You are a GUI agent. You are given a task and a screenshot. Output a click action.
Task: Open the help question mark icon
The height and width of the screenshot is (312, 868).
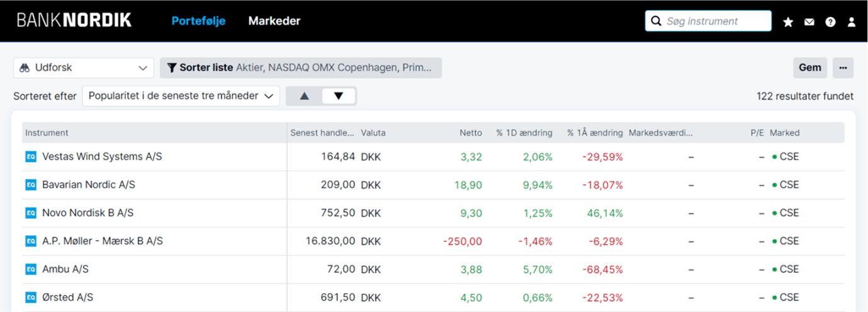point(830,22)
